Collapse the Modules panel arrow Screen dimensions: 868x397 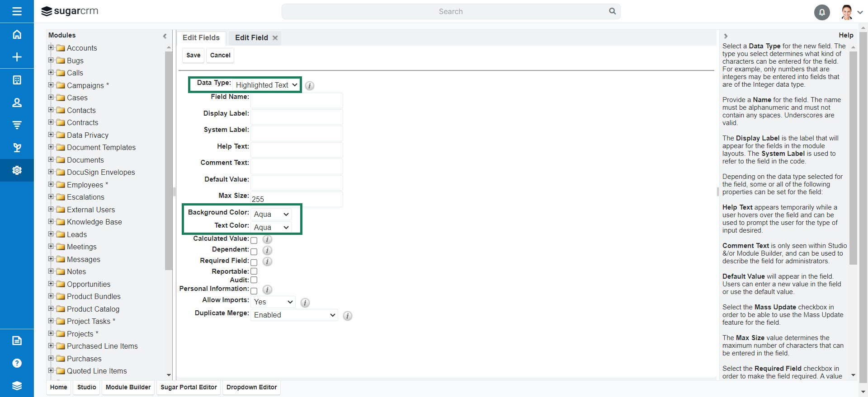[x=165, y=36]
